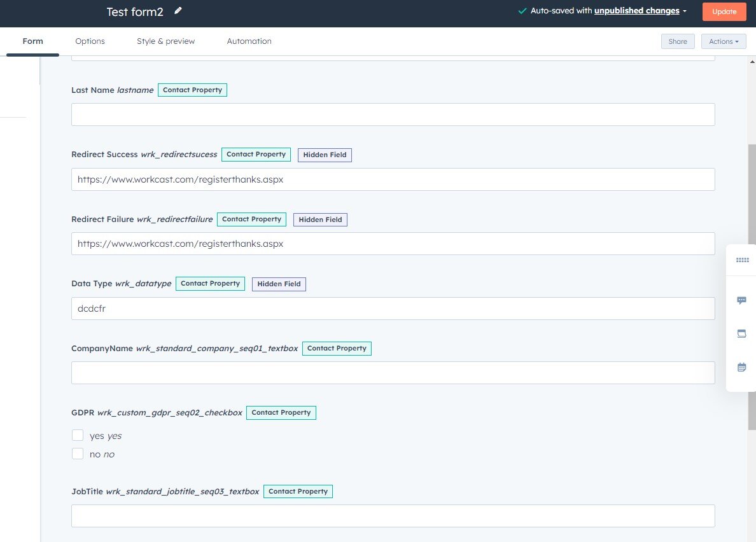Click the pencil icon to rename Test form2

[x=178, y=11]
